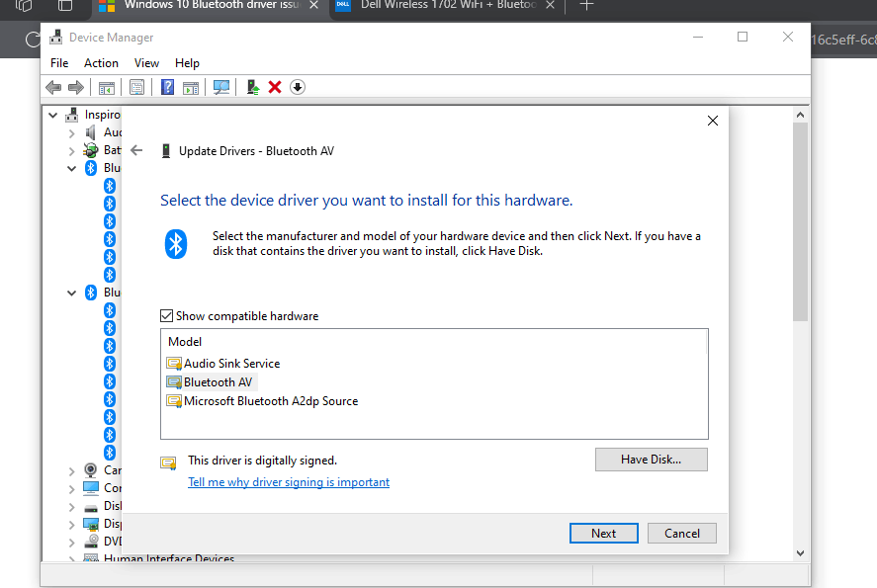This screenshot has height=588, width=877.
Task: Click the vertical scrollbar thumb in Device Manager
Action: (x=800, y=221)
